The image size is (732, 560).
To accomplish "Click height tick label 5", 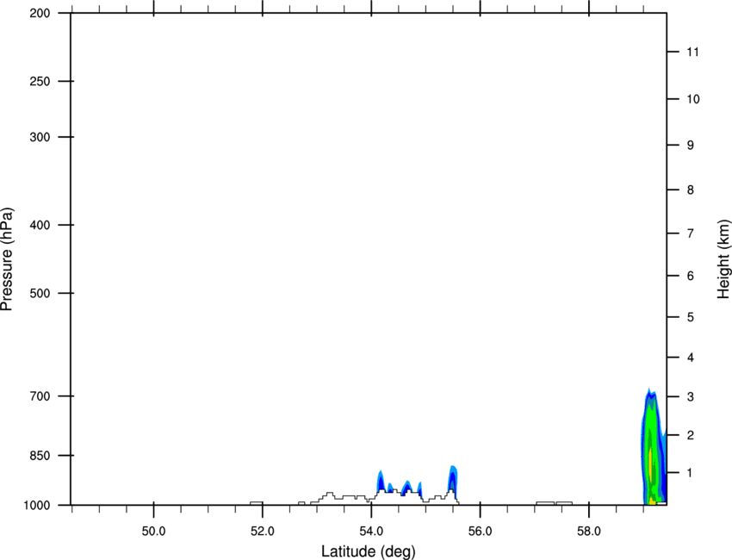I will [x=690, y=318].
